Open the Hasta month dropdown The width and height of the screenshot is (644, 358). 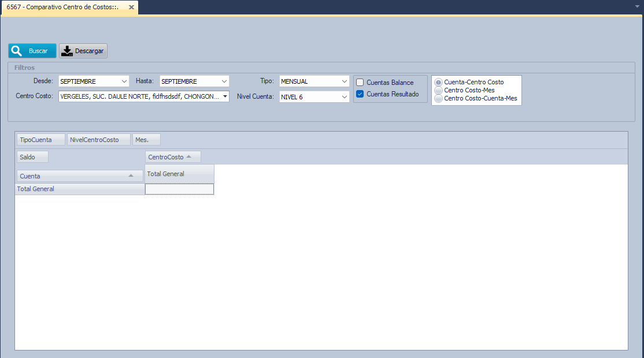tap(224, 81)
